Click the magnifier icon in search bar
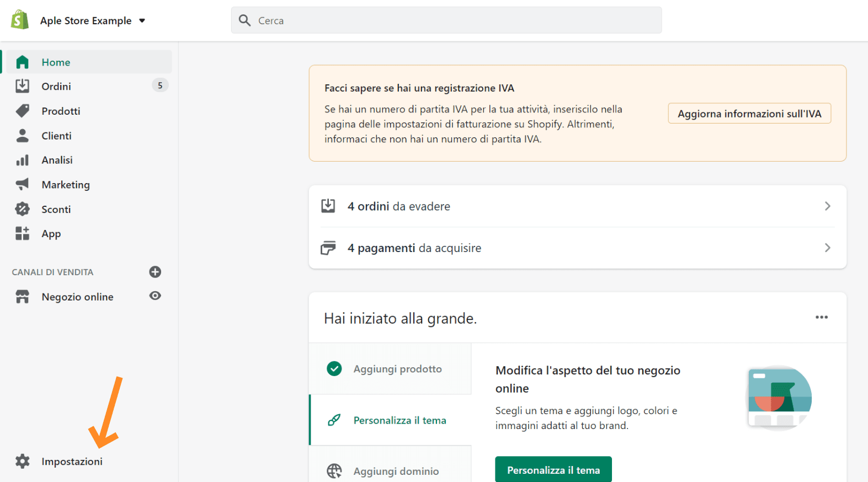 (x=244, y=20)
